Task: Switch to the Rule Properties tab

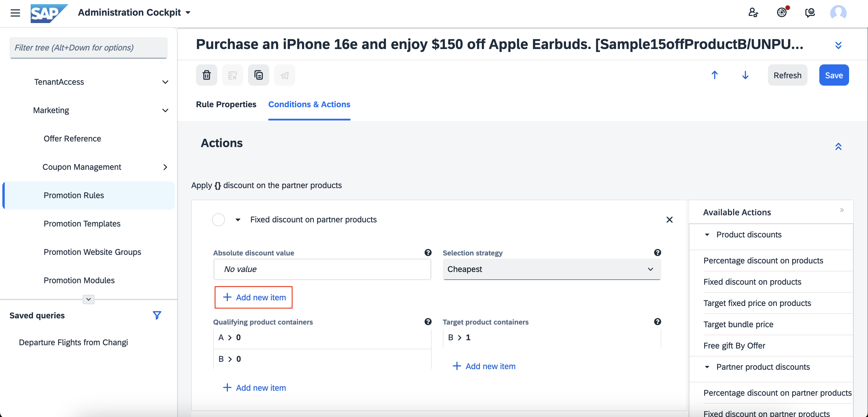Action: [x=226, y=104]
